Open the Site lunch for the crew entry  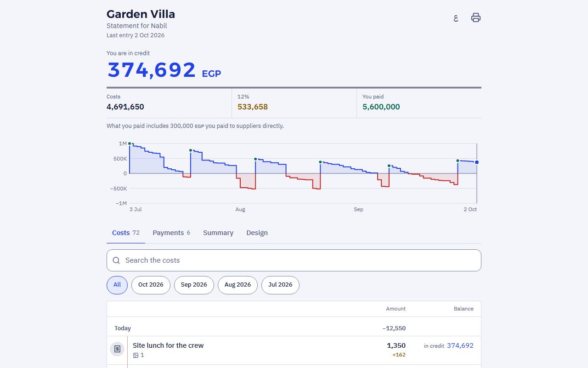click(x=294, y=350)
